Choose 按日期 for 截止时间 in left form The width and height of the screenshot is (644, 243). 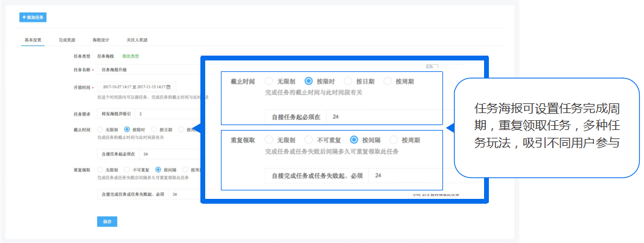click(155, 129)
